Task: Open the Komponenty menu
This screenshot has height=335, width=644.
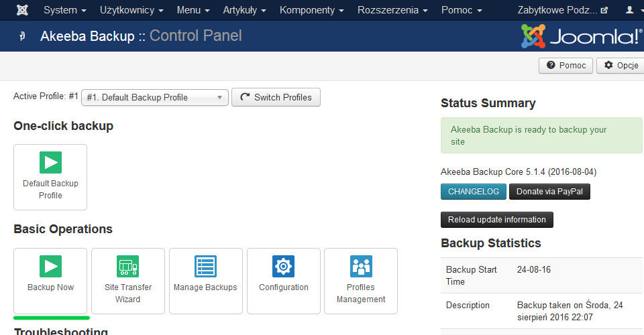Action: [x=311, y=10]
